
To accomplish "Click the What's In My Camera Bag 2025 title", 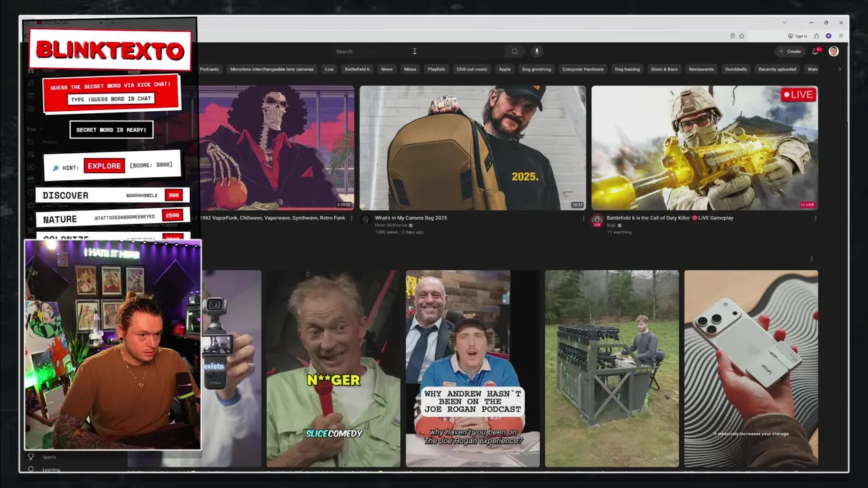I will (x=411, y=218).
